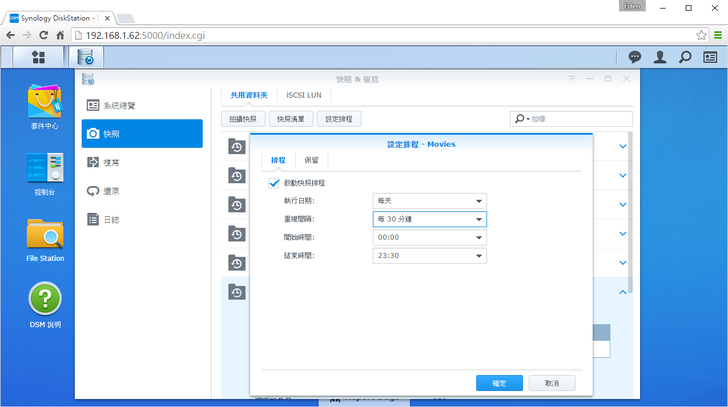This screenshot has height=407, width=728.
Task: Open the 開始時間 dropdown showing 00:00
Action: click(x=429, y=237)
